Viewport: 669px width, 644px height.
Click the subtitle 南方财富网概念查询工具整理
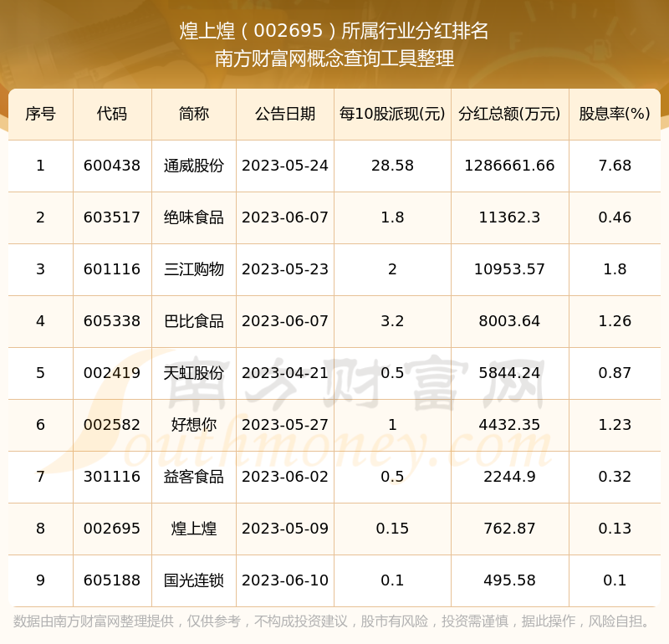[x=334, y=59]
